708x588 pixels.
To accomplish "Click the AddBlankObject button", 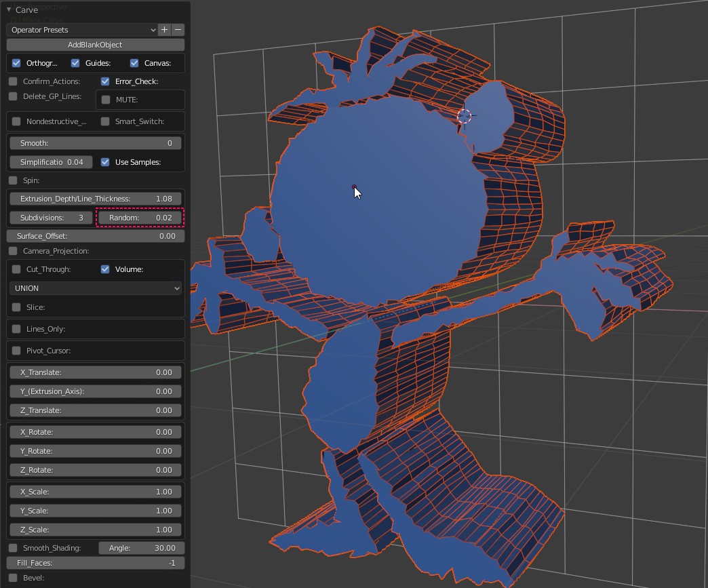I will 96,45.
